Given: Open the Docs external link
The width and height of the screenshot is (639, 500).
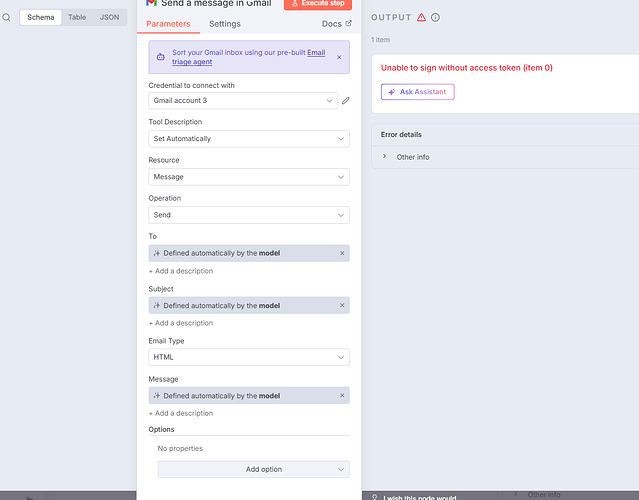Looking at the screenshot, I should (336, 23).
